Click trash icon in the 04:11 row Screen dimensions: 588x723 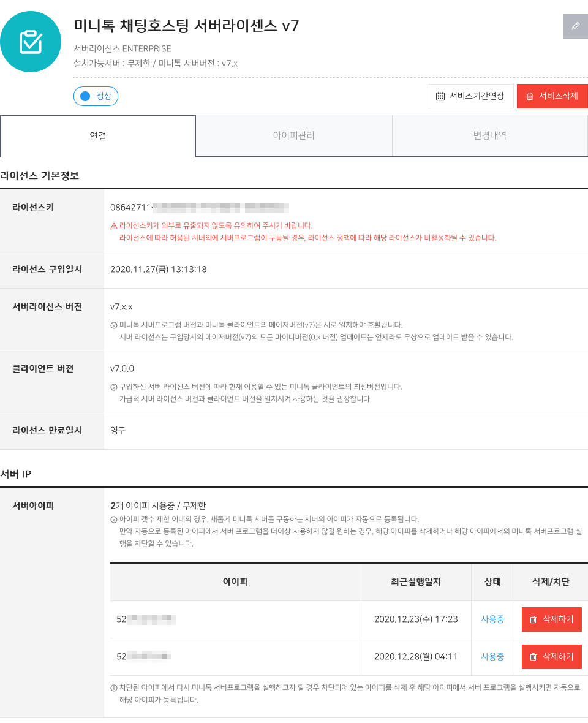533,657
